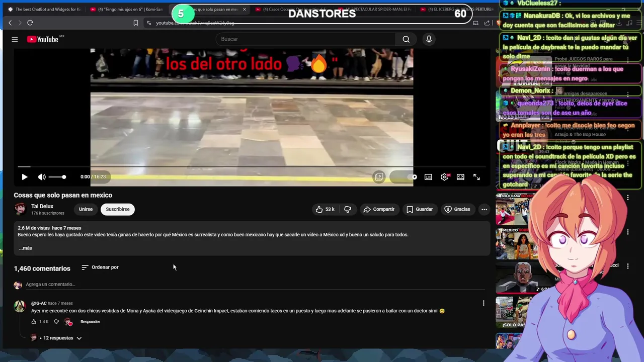Open the YouTube hamburger guide menu
Image resolution: width=644 pixels, height=362 pixels.
click(15, 39)
